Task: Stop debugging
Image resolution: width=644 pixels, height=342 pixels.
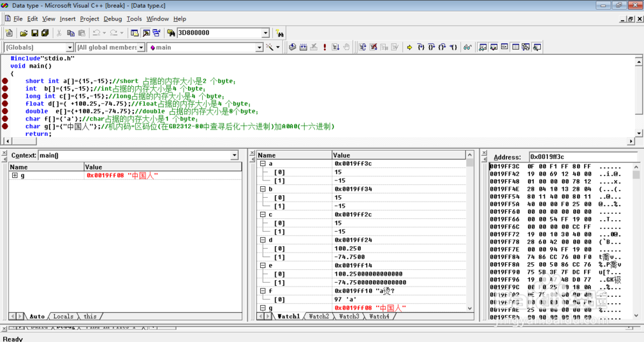Action: (374, 47)
